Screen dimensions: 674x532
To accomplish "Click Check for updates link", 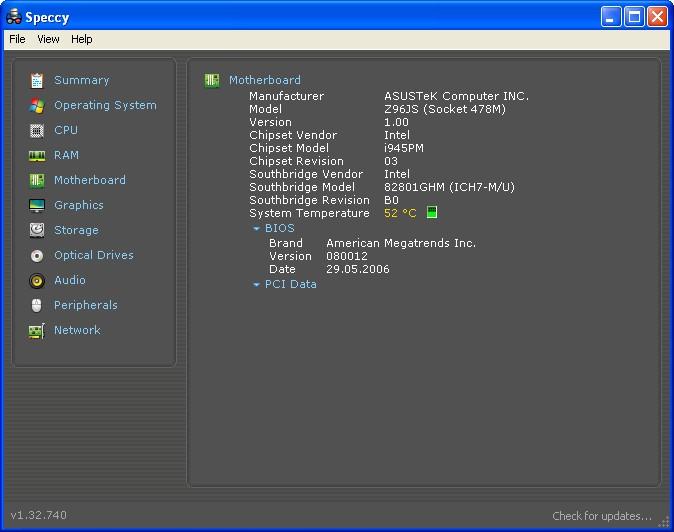I will [602, 516].
